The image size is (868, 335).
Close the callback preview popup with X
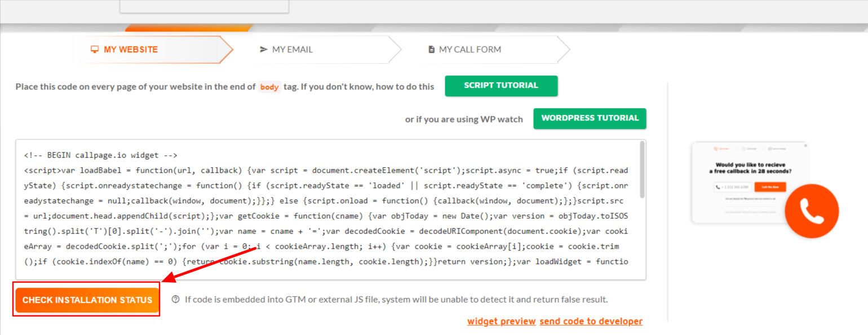click(805, 145)
